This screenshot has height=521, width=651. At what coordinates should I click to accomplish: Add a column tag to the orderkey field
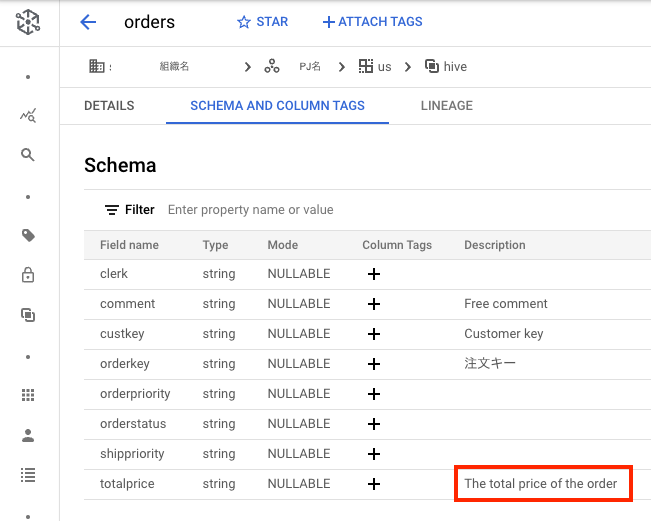pos(374,364)
